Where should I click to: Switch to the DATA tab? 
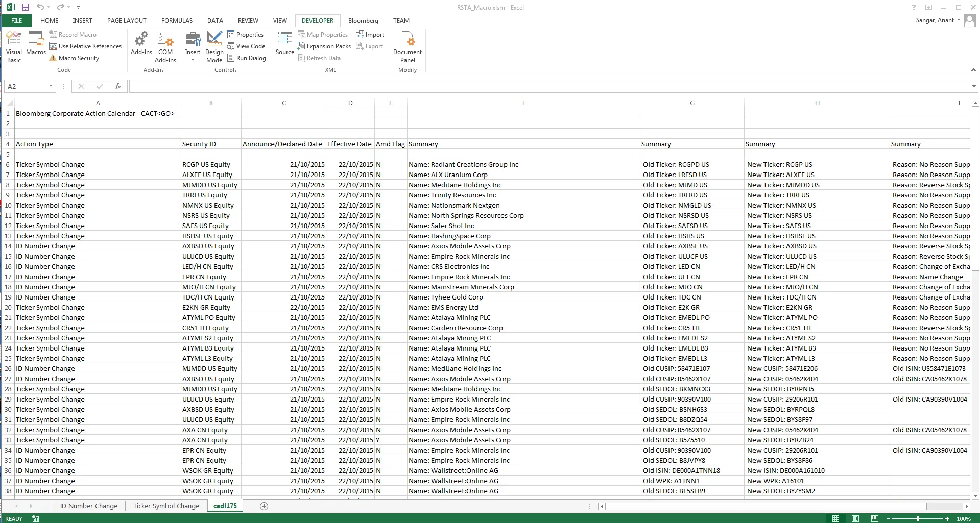[215, 20]
